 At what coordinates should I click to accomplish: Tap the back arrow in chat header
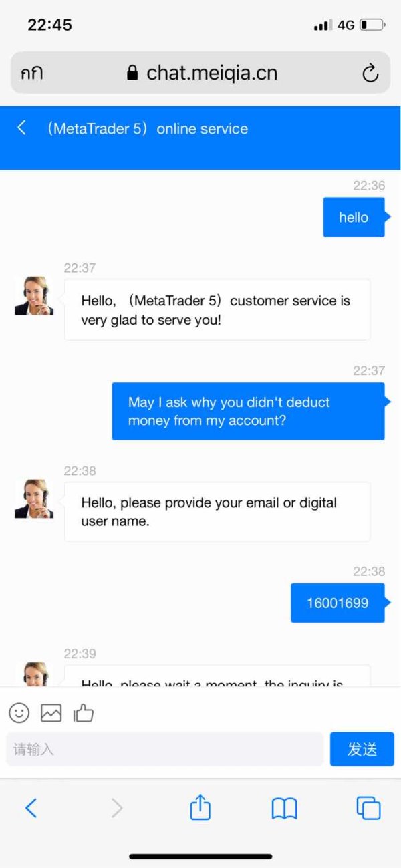click(21, 128)
